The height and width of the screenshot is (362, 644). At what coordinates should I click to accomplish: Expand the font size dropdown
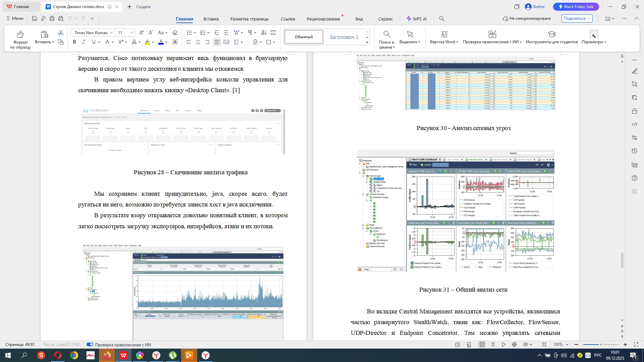(x=132, y=33)
